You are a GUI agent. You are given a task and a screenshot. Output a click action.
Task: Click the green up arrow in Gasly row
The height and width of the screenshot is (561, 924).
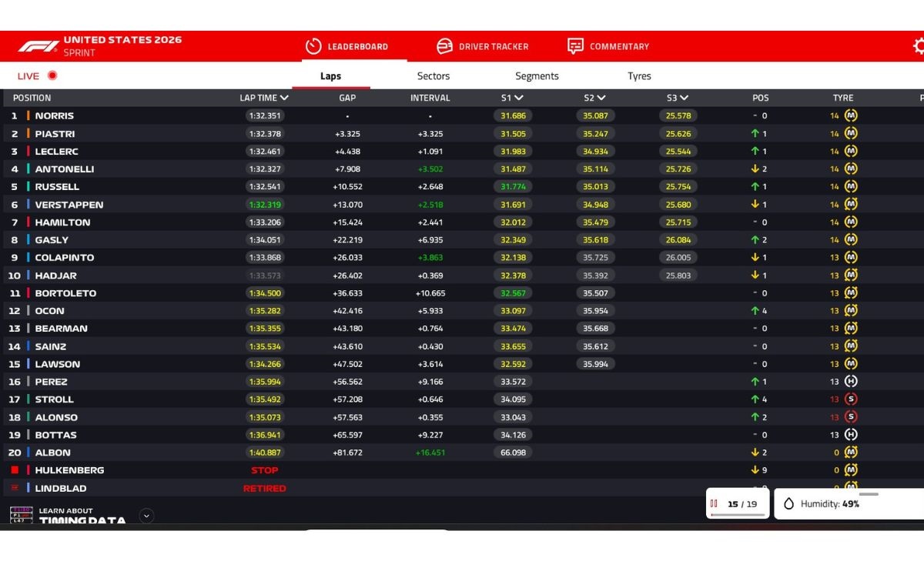[x=755, y=239]
